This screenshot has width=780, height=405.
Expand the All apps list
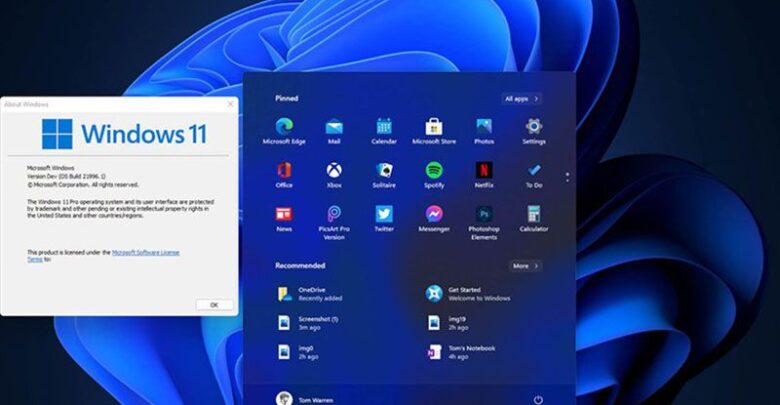pyautogui.click(x=521, y=99)
